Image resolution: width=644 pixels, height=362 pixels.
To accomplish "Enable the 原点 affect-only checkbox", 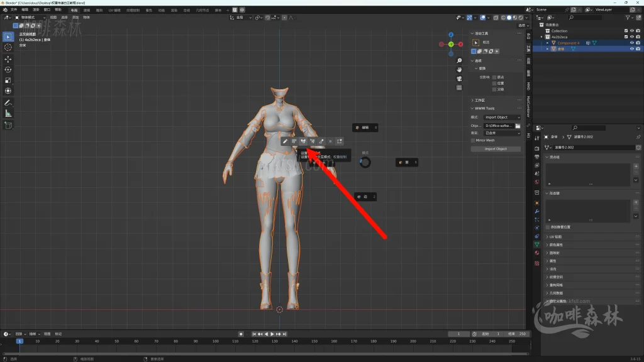I will [x=494, y=77].
